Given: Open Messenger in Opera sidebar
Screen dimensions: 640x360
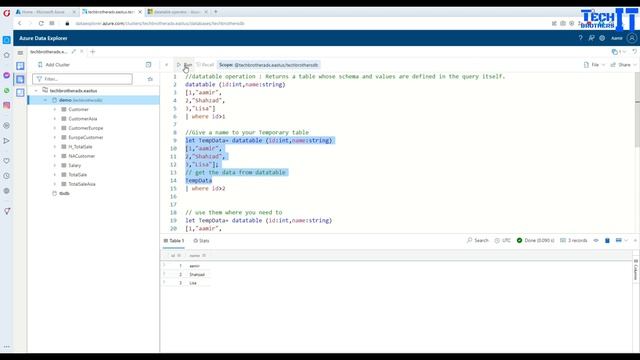Looking at the screenshot, I should (x=7, y=75).
